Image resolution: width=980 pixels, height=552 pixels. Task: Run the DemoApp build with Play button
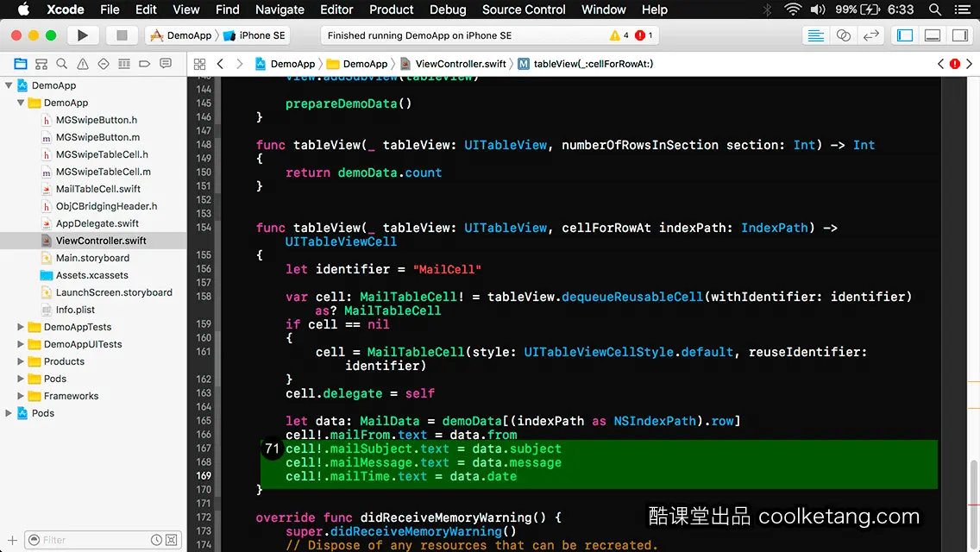[82, 35]
